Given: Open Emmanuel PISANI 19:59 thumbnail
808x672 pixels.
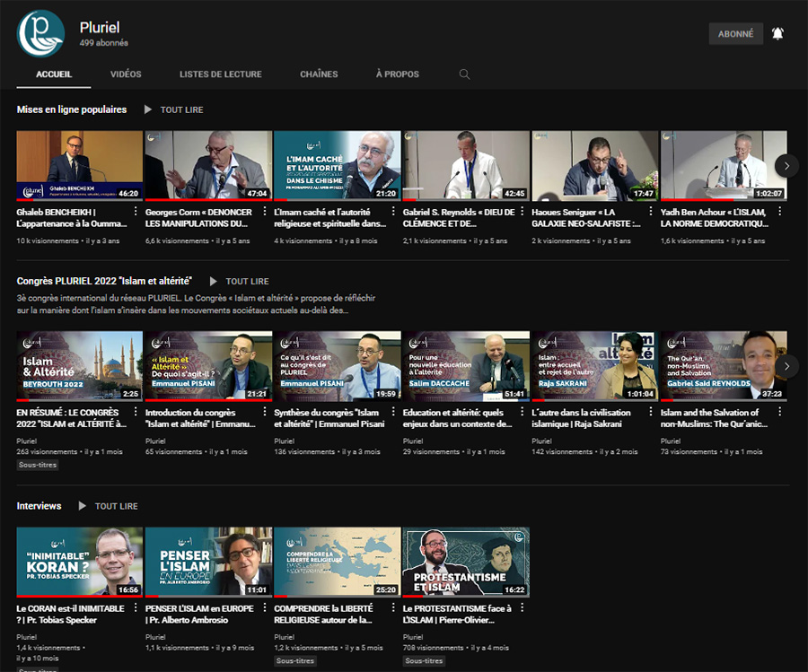Looking at the screenshot, I should tap(337, 366).
